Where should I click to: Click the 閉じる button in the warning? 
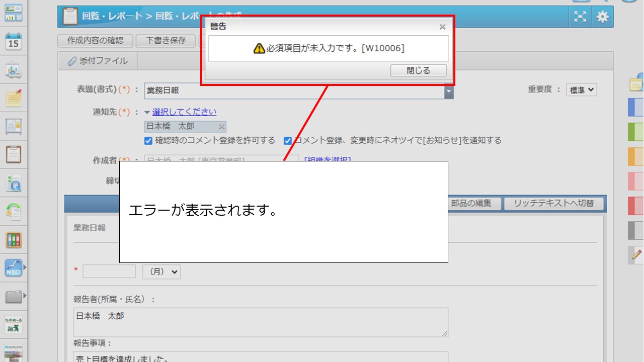click(419, 71)
